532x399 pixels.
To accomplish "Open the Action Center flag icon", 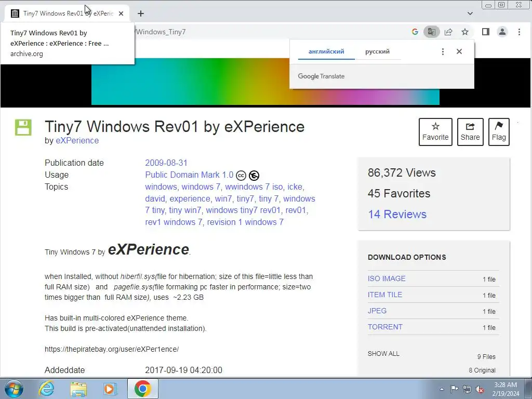I will point(454,389).
